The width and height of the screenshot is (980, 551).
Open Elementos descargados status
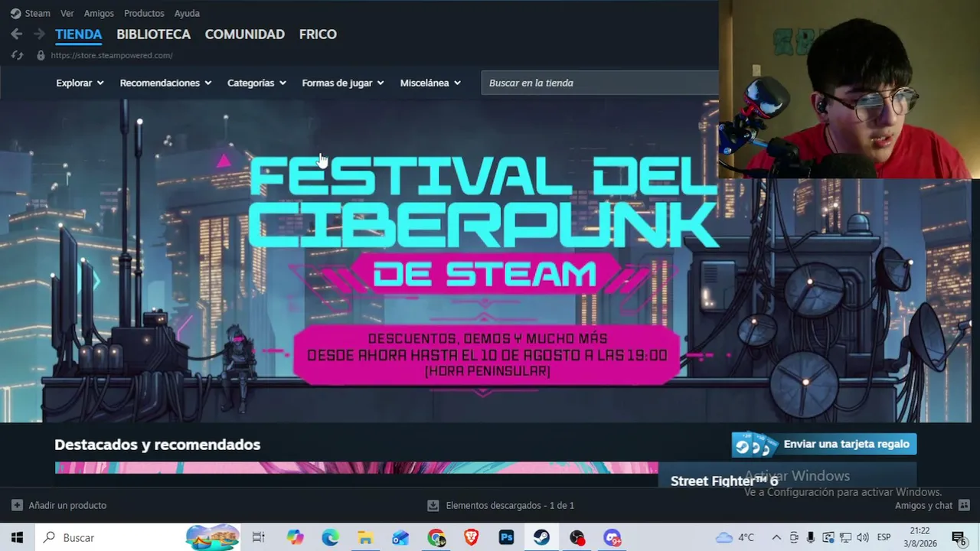click(x=510, y=505)
